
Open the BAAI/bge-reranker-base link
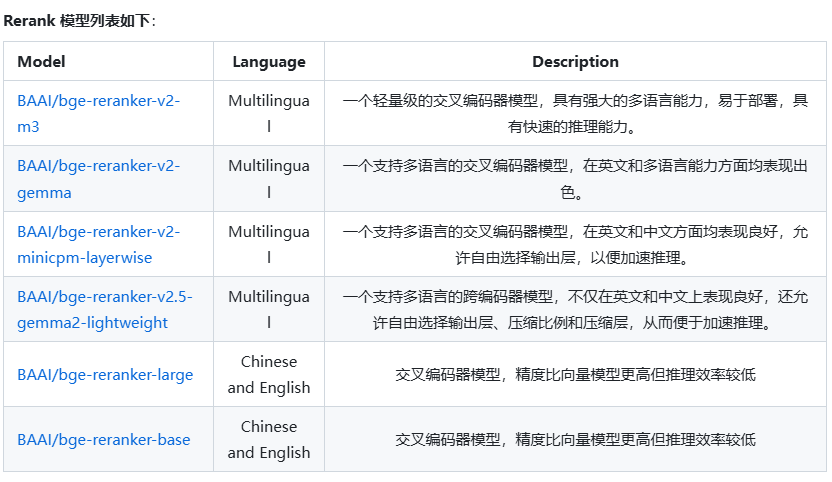pos(103,440)
